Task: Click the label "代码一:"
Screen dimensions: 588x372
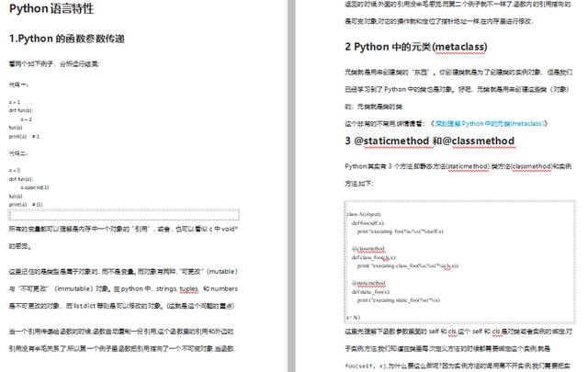Action: coord(18,85)
